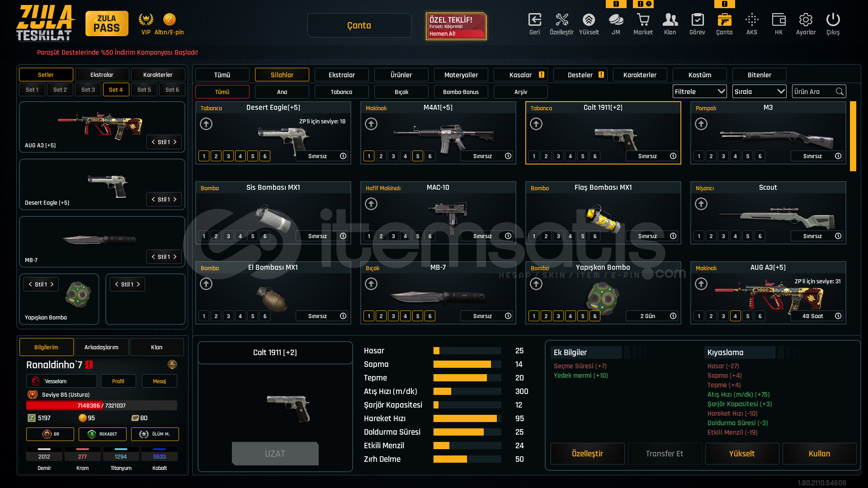Viewport: 868px width, 488px height.
Task: Next Stil arrow for AUG A3 set slot
Action: 175,142
